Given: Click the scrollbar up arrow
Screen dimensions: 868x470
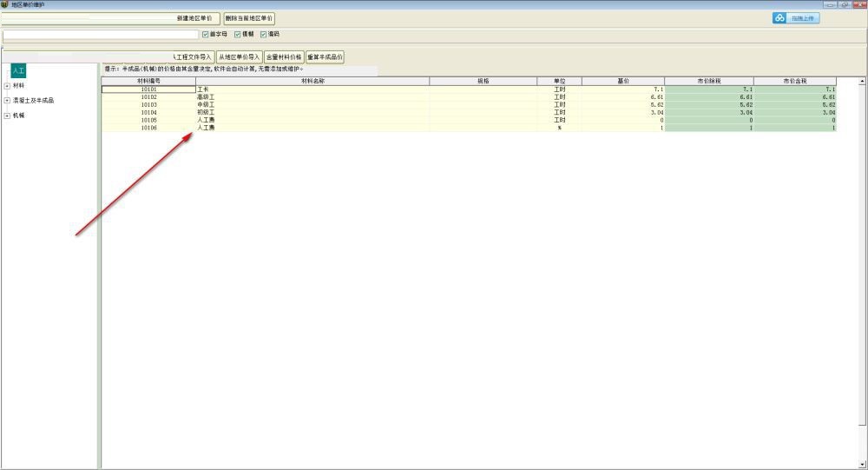Looking at the screenshot, I should [x=862, y=81].
